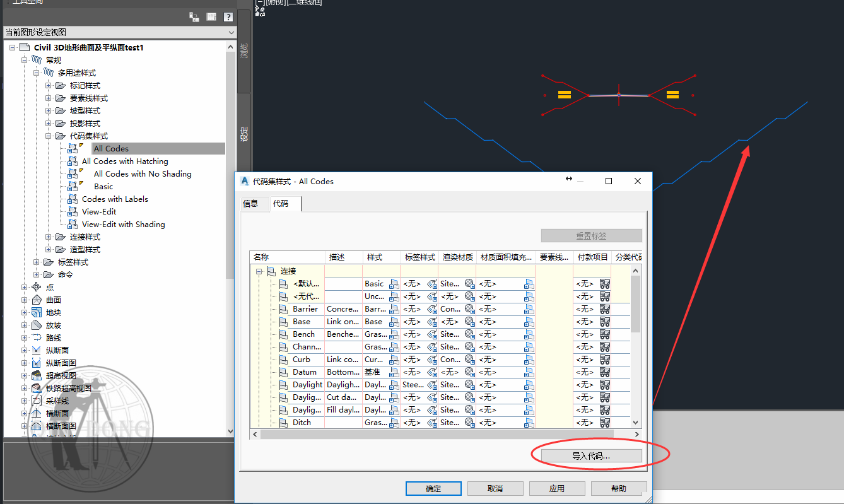The width and height of the screenshot is (844, 504).
Task: Collapse the 连接 group in the codes grid
Action: pos(259,271)
